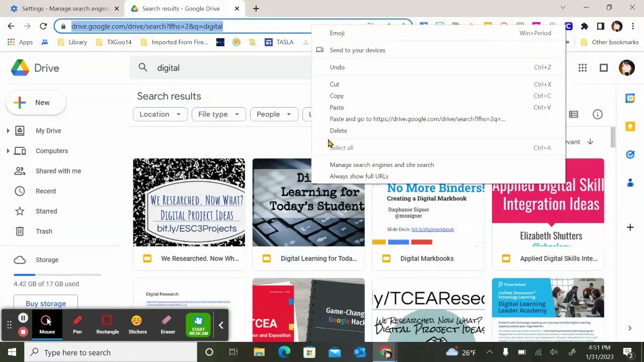Click the Start Webcam button
The height and width of the screenshot is (362, 644).
[198, 325]
